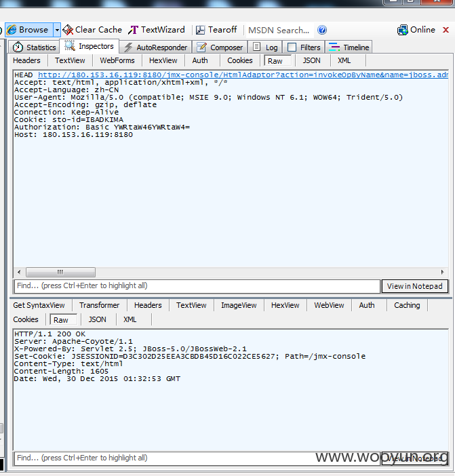Open the Caching response tab
This screenshot has width=455, height=476.
click(407, 305)
